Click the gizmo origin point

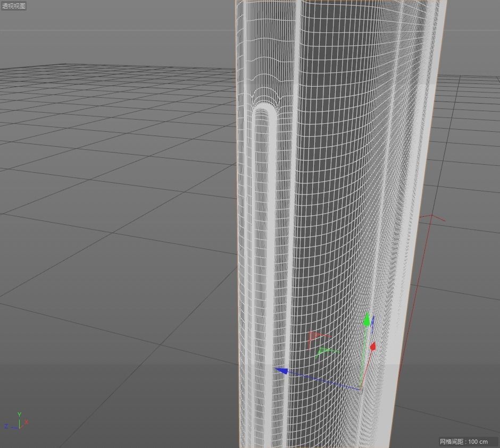point(360,388)
